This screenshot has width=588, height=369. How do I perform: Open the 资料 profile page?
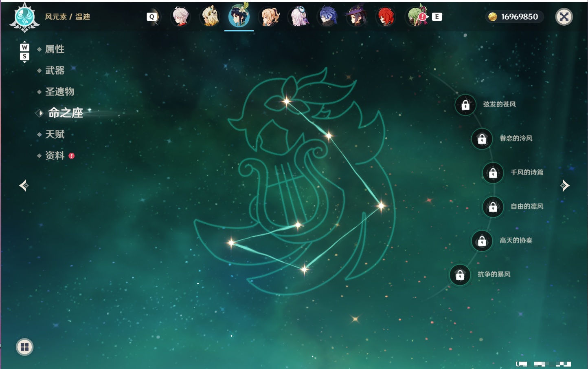(55, 155)
